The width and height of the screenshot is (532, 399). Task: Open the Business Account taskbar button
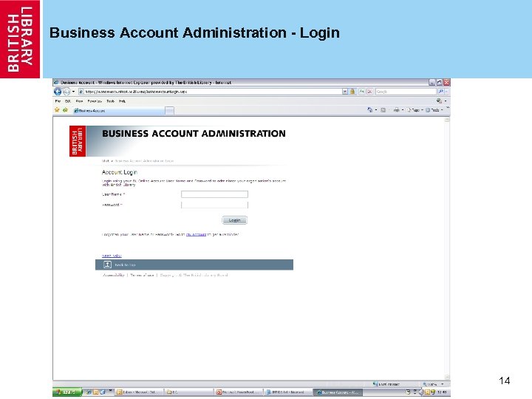click(x=337, y=392)
